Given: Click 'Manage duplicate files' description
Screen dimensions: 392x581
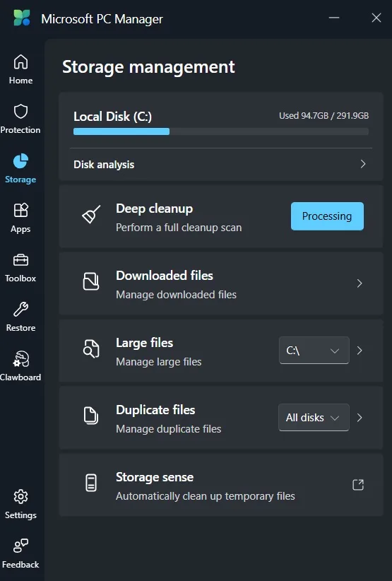Looking at the screenshot, I should (169, 429).
